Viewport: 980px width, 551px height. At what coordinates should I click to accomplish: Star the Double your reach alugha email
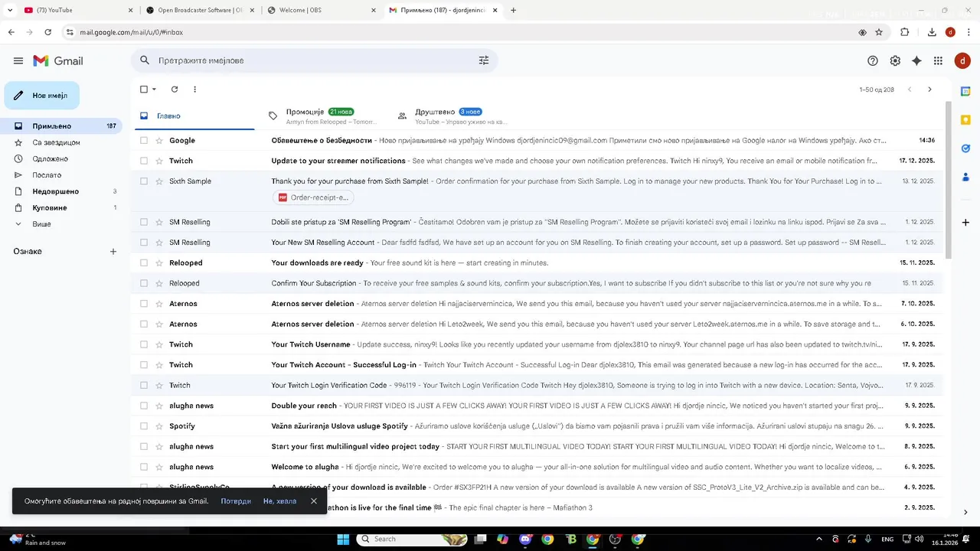(159, 406)
